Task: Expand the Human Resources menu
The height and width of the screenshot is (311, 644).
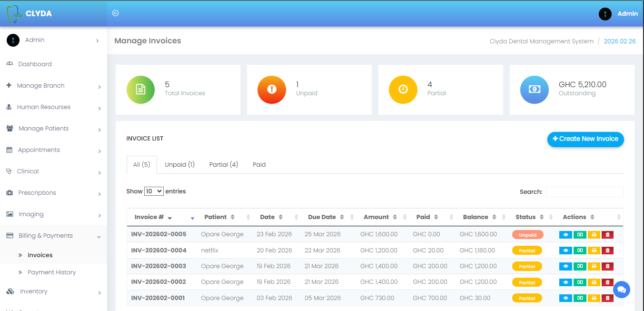Action: tap(53, 107)
